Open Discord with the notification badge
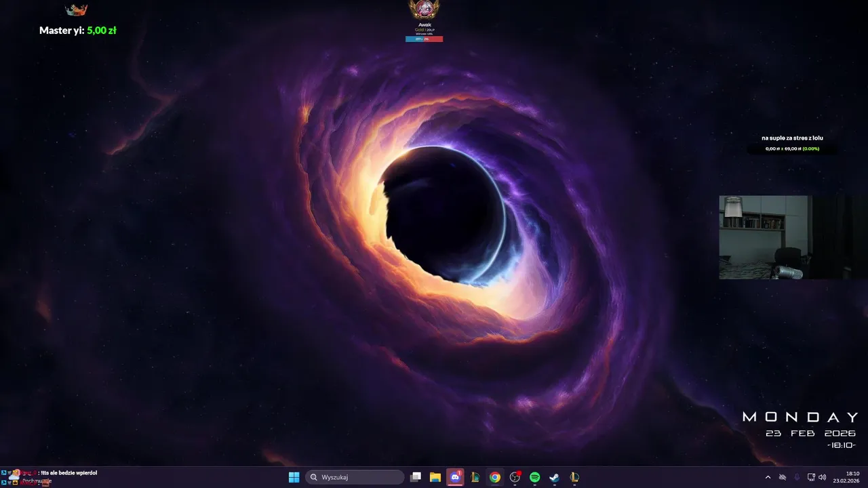This screenshot has width=868, height=488. click(x=455, y=477)
